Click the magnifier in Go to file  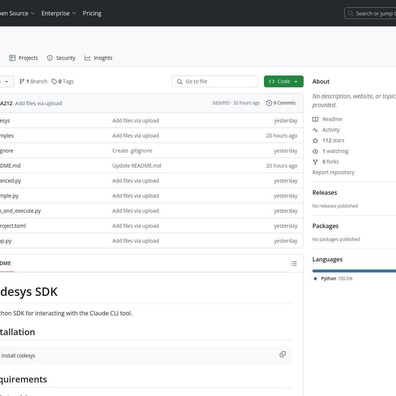pyautogui.click(x=179, y=81)
